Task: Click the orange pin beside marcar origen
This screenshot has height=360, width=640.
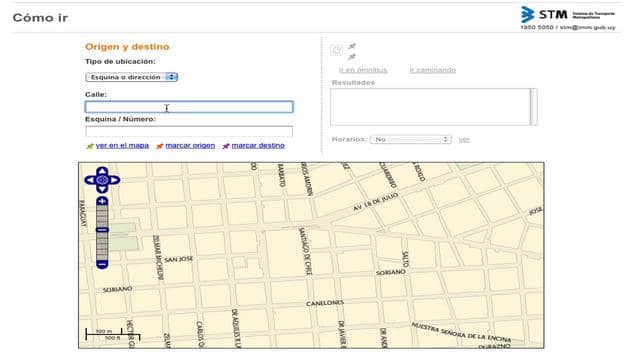Action: 160,146
